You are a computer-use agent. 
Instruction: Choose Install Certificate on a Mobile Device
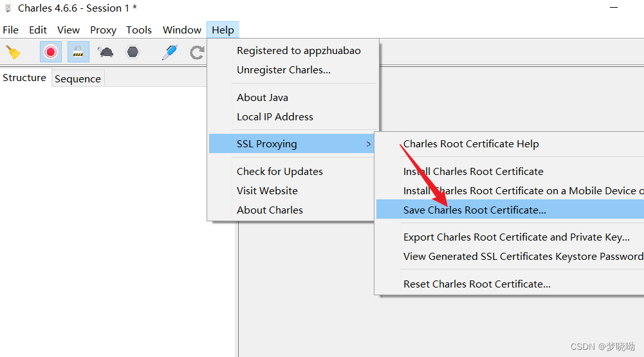(x=510, y=190)
